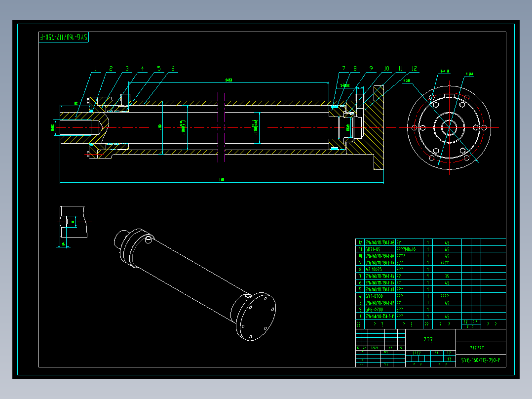Select the ????M8x10 description cell
532x399 pixels.
[406, 249]
